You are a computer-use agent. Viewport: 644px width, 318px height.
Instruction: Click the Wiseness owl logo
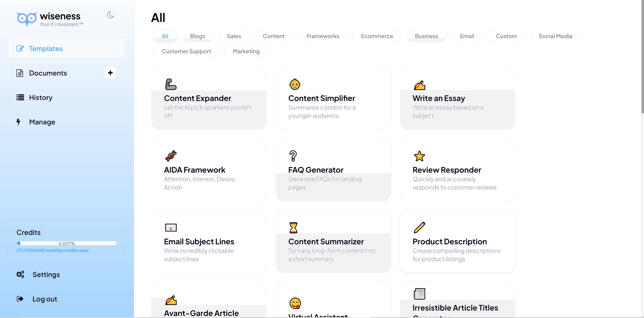pyautogui.click(x=27, y=19)
